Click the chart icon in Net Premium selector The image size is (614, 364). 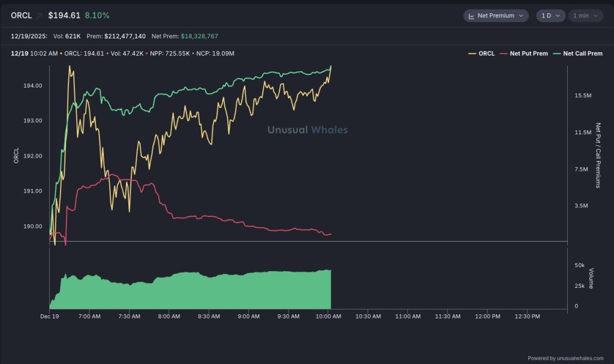pos(471,16)
